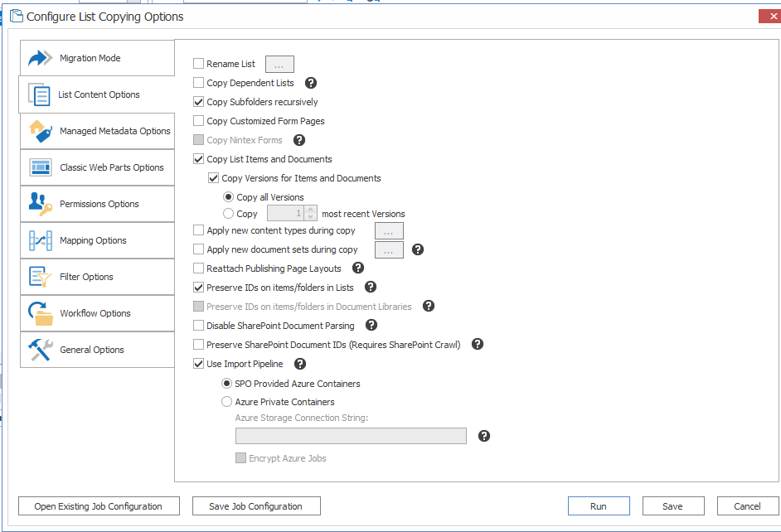Select the Migration Mode arrow icon
Image resolution: width=781 pixels, height=532 pixels.
pyautogui.click(x=39, y=57)
